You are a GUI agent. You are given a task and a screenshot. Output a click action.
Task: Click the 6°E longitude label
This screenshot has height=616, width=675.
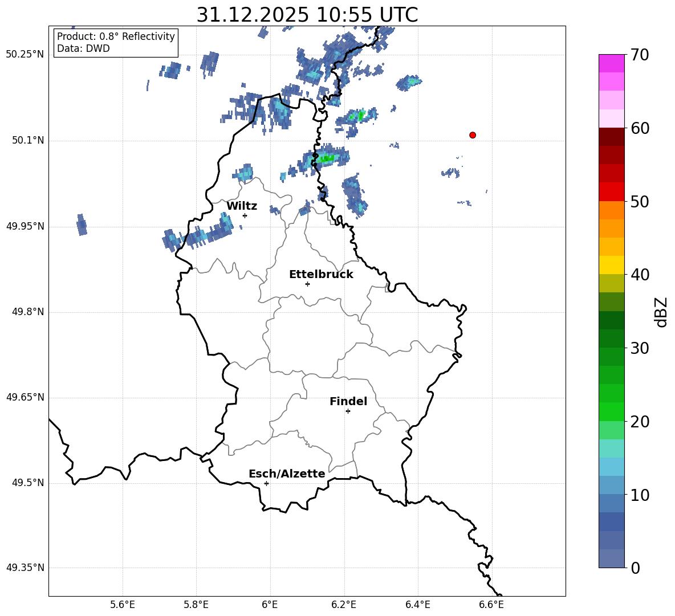pyautogui.click(x=270, y=605)
